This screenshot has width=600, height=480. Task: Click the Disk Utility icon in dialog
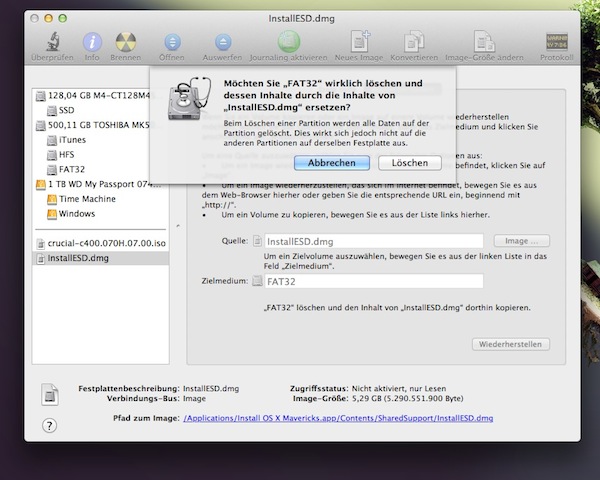coord(189,99)
